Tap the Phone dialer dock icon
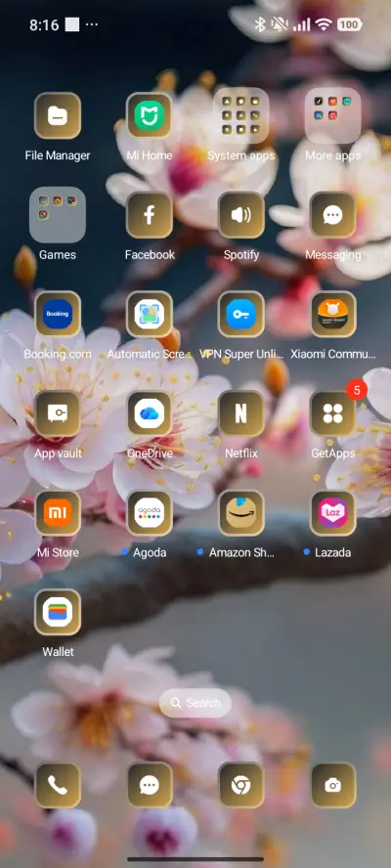This screenshot has width=391, height=868. (58, 785)
